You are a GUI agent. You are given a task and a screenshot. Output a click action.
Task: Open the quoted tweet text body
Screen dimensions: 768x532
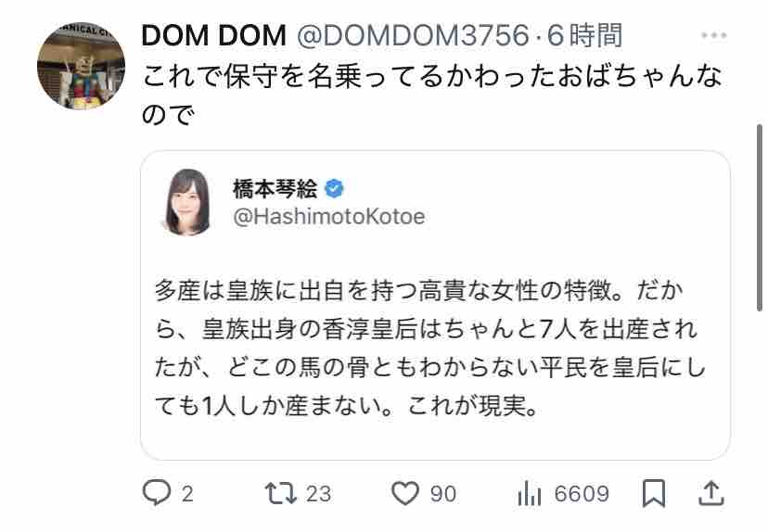pyautogui.click(x=429, y=348)
